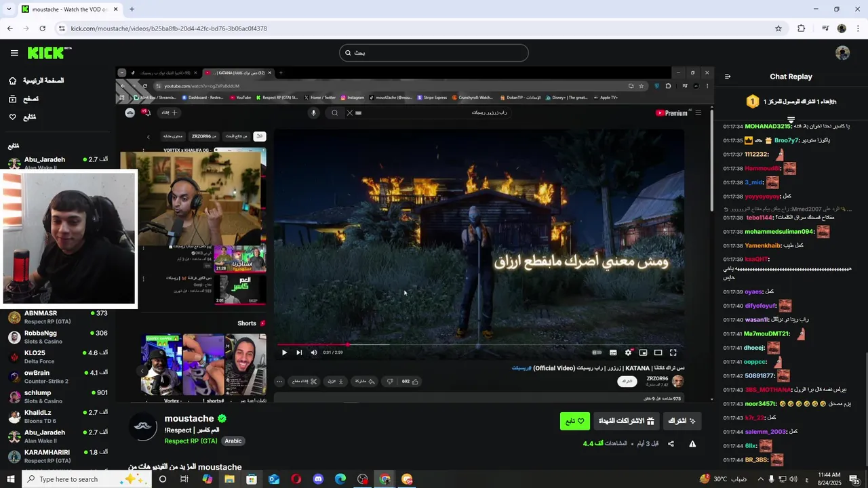Click the KICK logo

click(49, 53)
